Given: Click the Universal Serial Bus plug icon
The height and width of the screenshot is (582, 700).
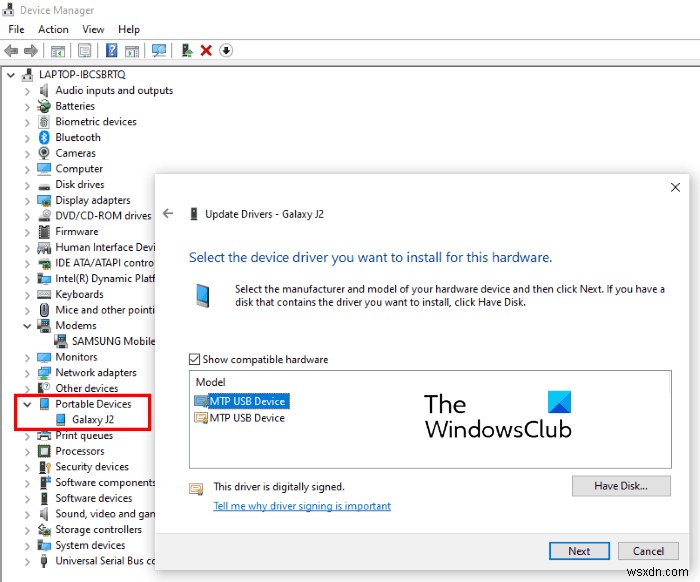Looking at the screenshot, I should coord(44,561).
